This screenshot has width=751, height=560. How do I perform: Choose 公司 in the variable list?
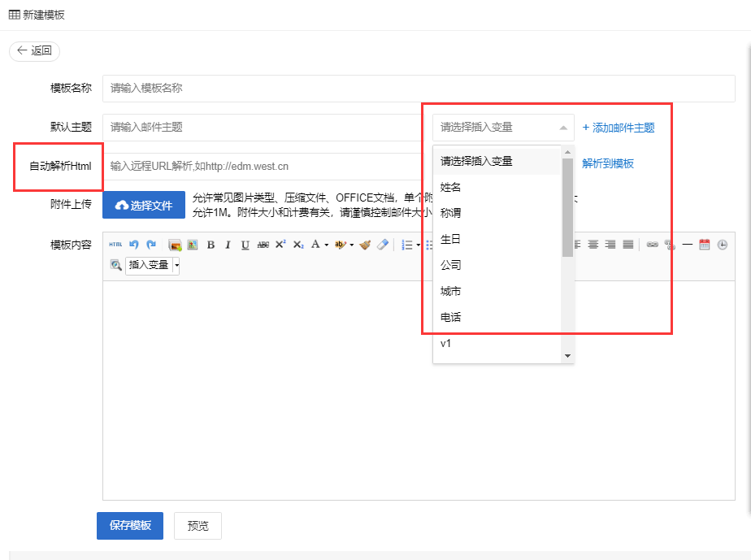coord(451,265)
